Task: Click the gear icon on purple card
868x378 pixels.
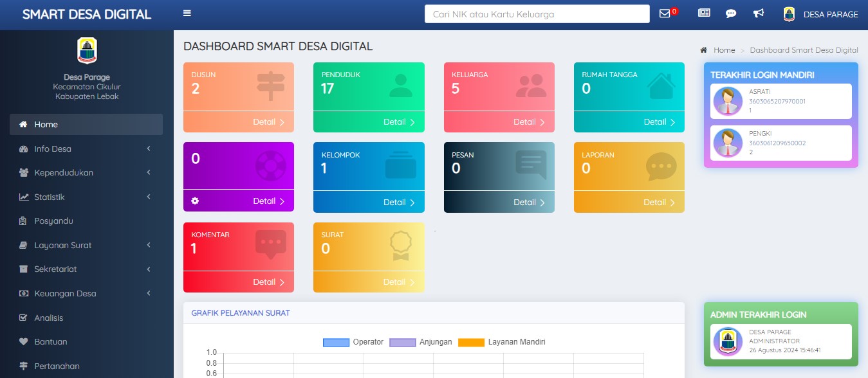Action: pyautogui.click(x=195, y=201)
